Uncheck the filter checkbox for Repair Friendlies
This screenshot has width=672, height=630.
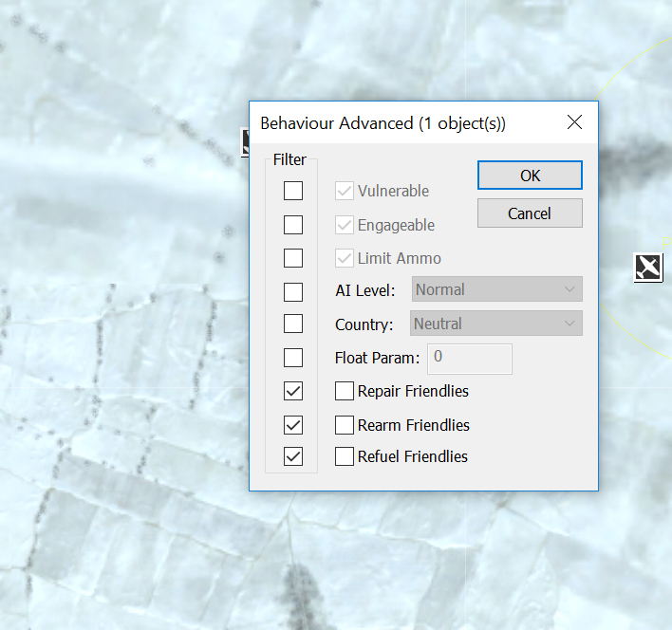click(293, 391)
